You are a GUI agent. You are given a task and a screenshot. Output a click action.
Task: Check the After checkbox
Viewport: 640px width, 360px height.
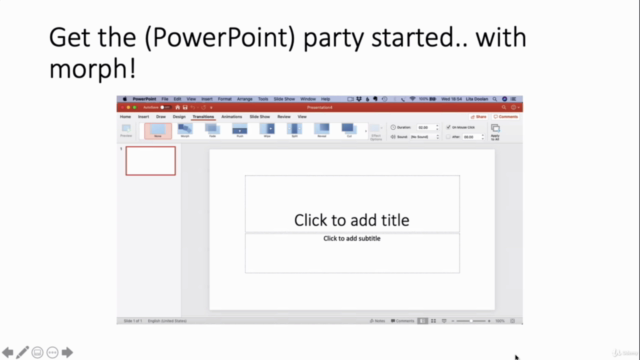pos(448,137)
